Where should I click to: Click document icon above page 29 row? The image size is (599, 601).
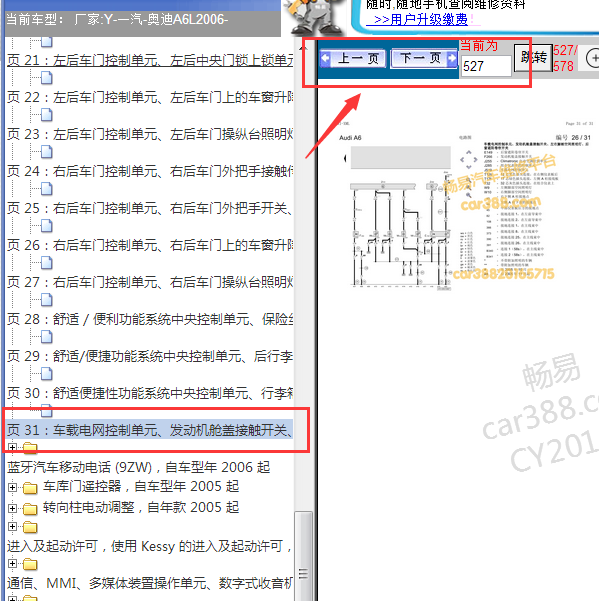click(x=46, y=337)
